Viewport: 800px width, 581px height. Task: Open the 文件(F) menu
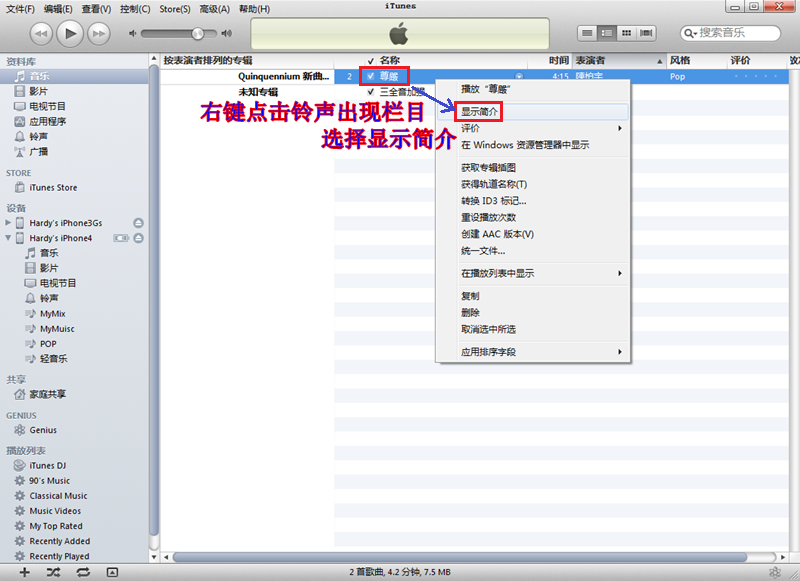click(20, 9)
